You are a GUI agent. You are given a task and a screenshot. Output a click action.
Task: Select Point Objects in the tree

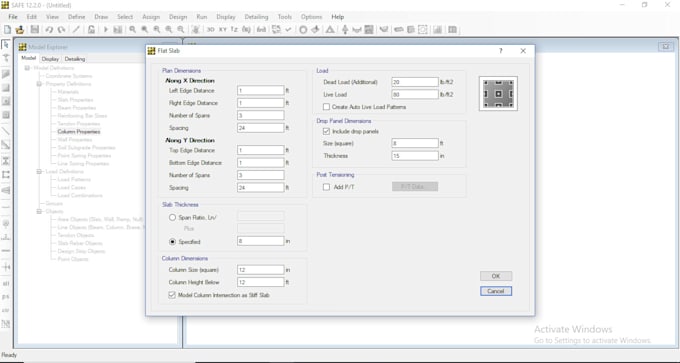pos(73,259)
